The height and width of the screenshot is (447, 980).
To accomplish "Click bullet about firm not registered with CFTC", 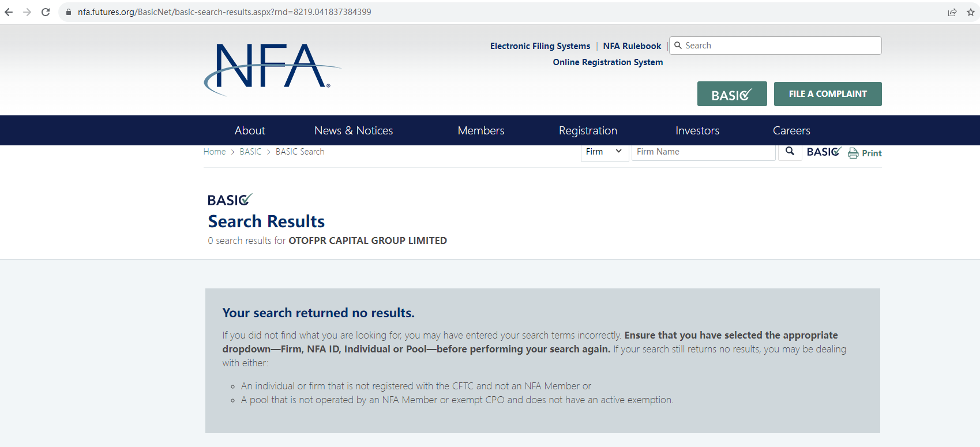I will 416,386.
